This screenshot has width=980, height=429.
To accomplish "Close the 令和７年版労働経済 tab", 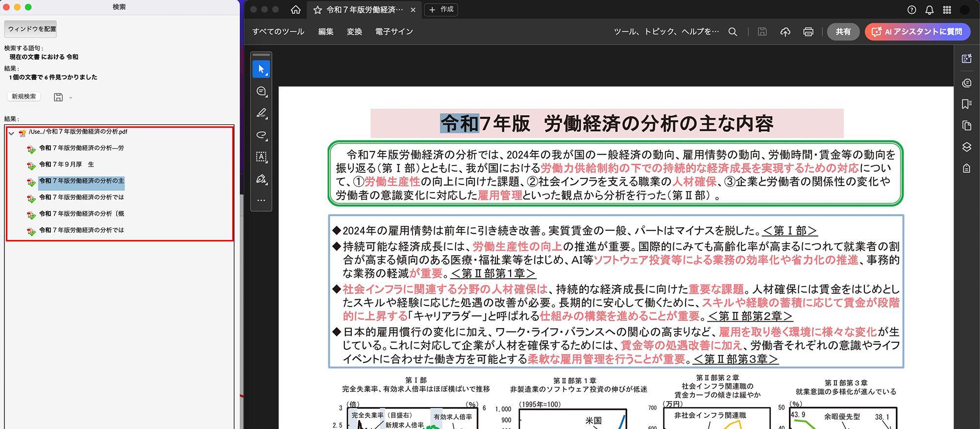I will pyautogui.click(x=413, y=10).
